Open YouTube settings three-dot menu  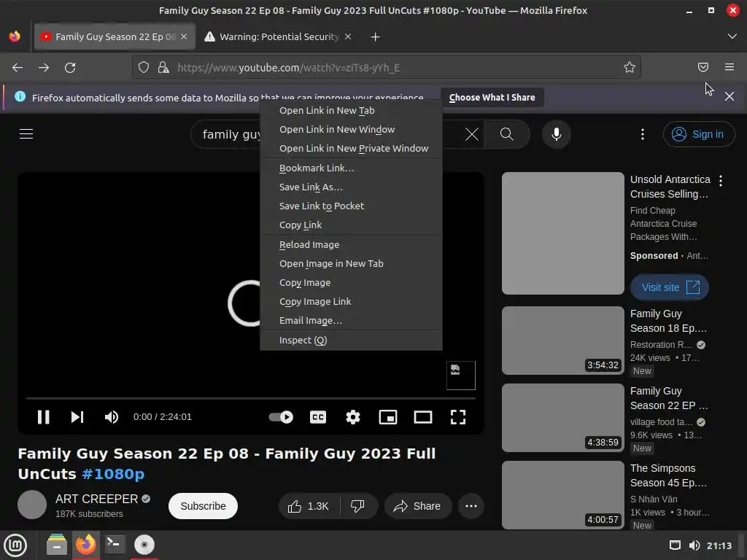(643, 134)
